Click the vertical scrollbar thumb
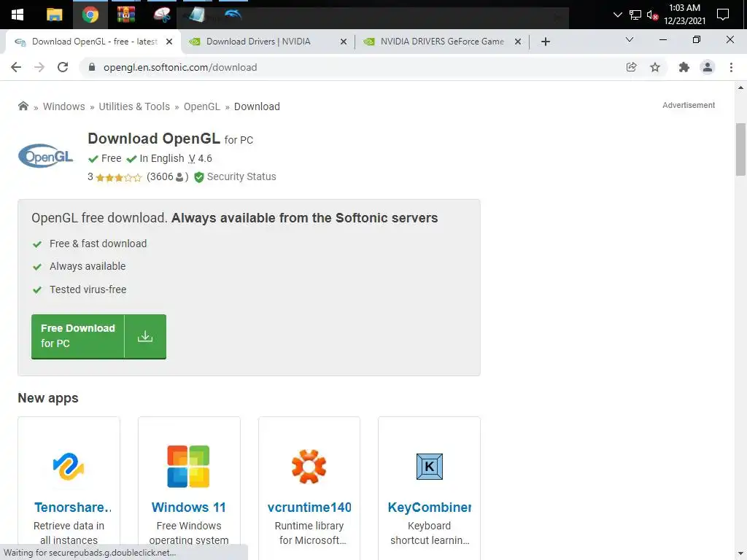 point(740,149)
